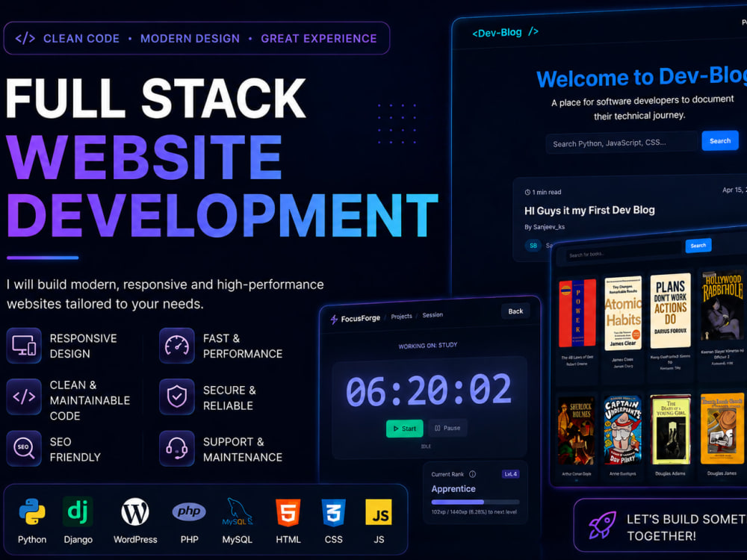
Task: Click the Dev-Blog search input field
Action: pyautogui.click(x=622, y=143)
